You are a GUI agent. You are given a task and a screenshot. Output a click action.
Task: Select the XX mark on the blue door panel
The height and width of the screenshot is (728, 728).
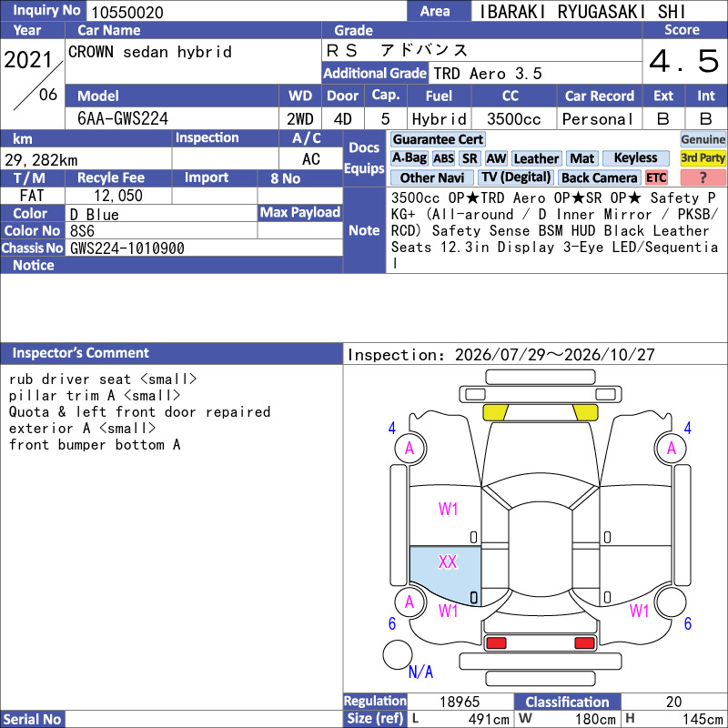pos(448,562)
